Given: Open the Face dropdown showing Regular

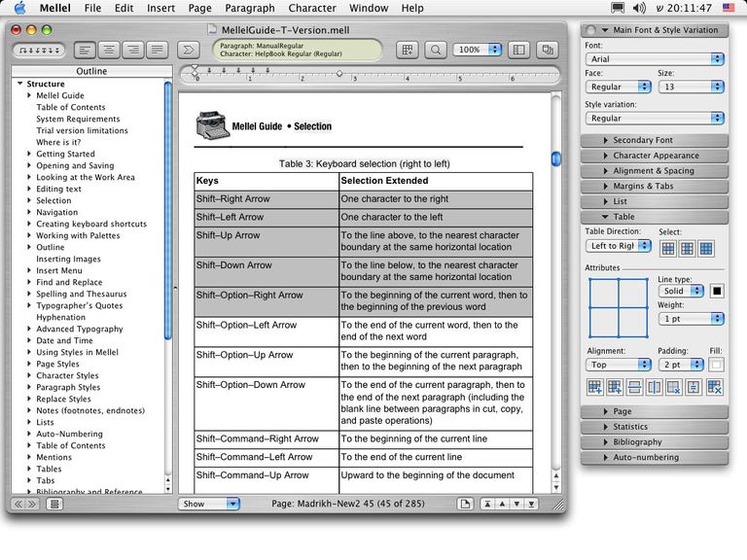Looking at the screenshot, I should coord(618,87).
